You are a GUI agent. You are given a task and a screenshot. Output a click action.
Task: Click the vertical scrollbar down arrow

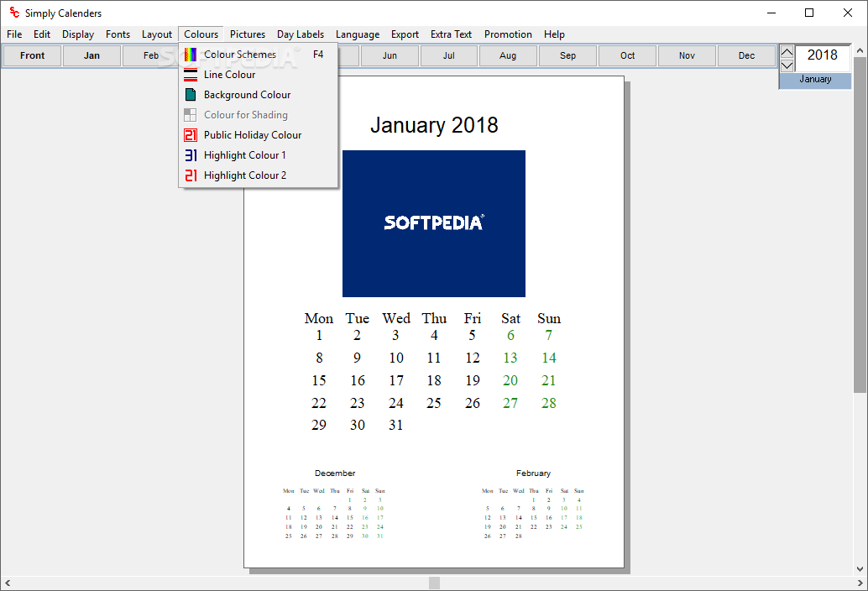pyautogui.click(x=860, y=569)
